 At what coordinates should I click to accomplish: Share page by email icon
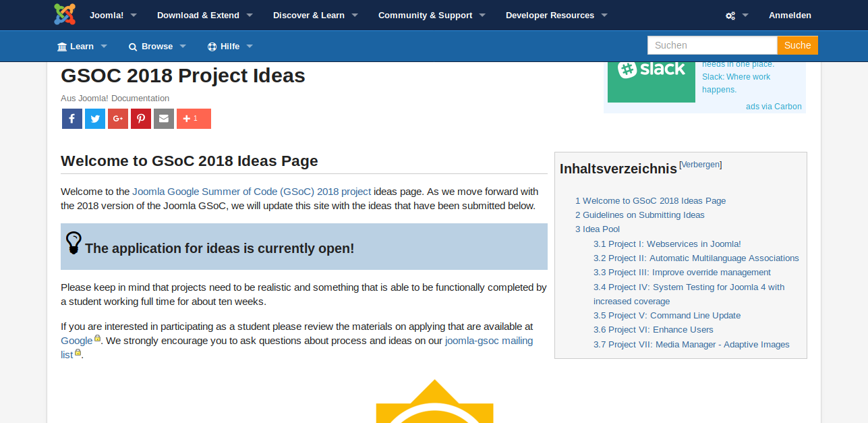164,119
